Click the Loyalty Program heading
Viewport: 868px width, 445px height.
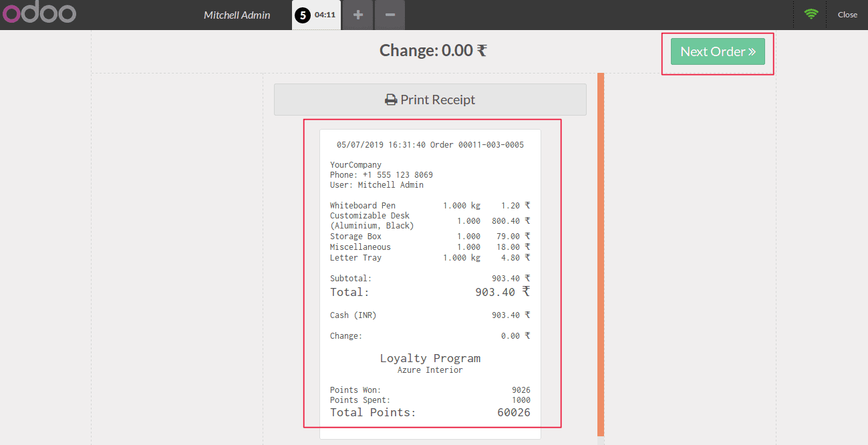click(x=430, y=358)
